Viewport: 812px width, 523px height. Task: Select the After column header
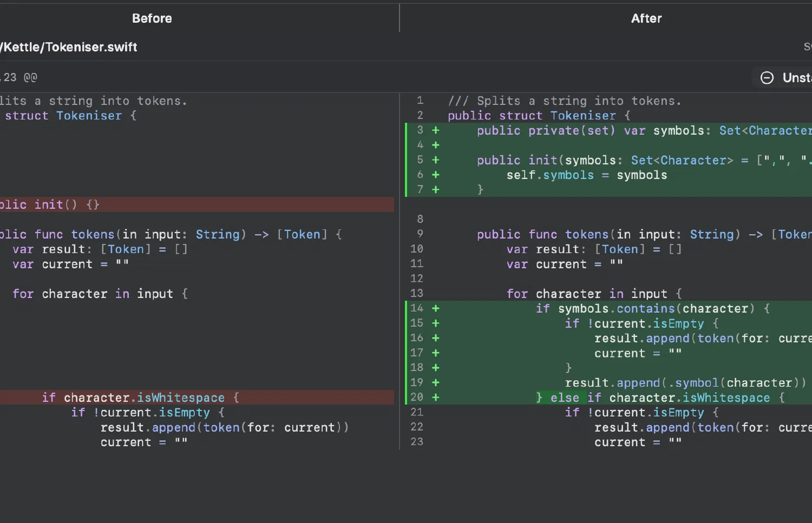(646, 18)
